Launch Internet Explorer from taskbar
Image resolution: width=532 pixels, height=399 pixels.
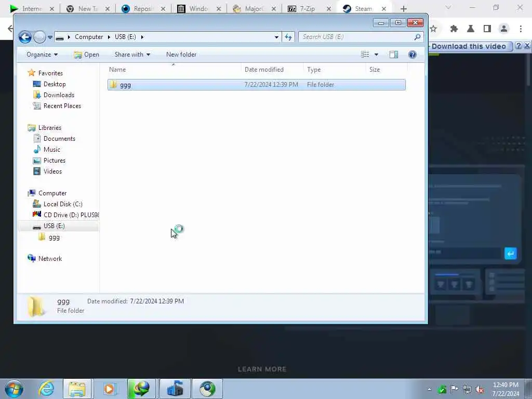point(46,389)
